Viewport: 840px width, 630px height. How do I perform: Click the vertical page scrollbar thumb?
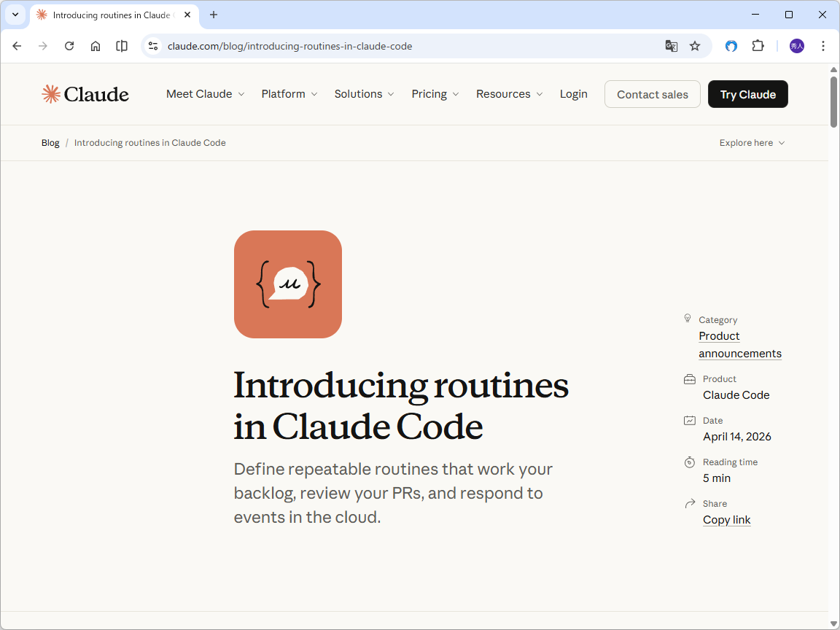tap(833, 102)
